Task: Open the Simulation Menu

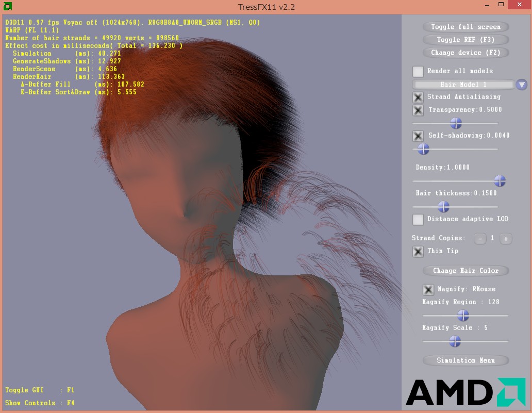Action: tap(465, 360)
